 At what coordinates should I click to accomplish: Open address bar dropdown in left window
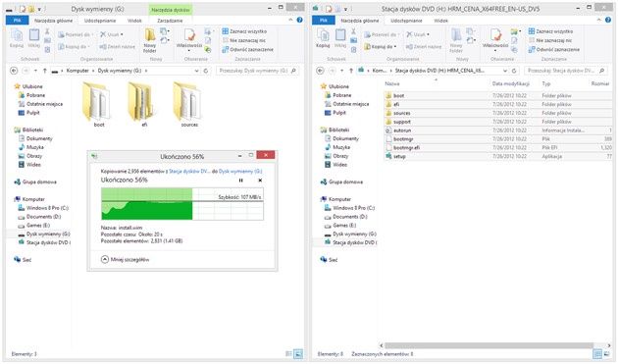196,71
